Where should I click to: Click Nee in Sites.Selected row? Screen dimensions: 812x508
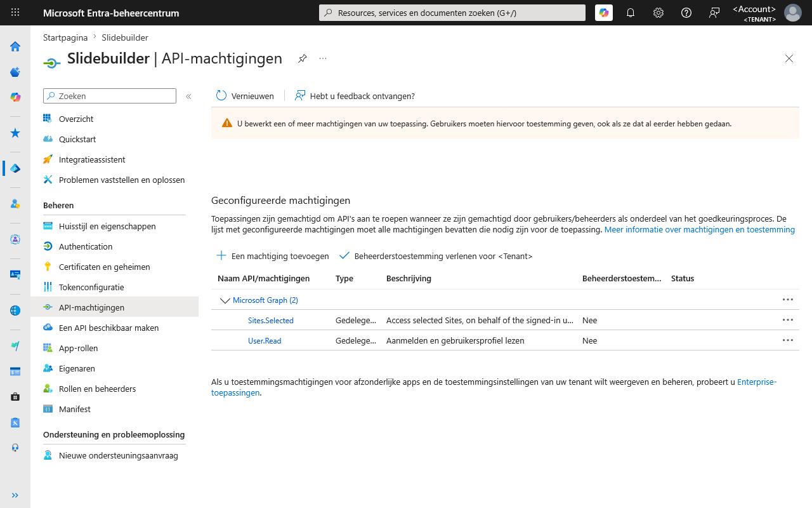pyautogui.click(x=590, y=321)
